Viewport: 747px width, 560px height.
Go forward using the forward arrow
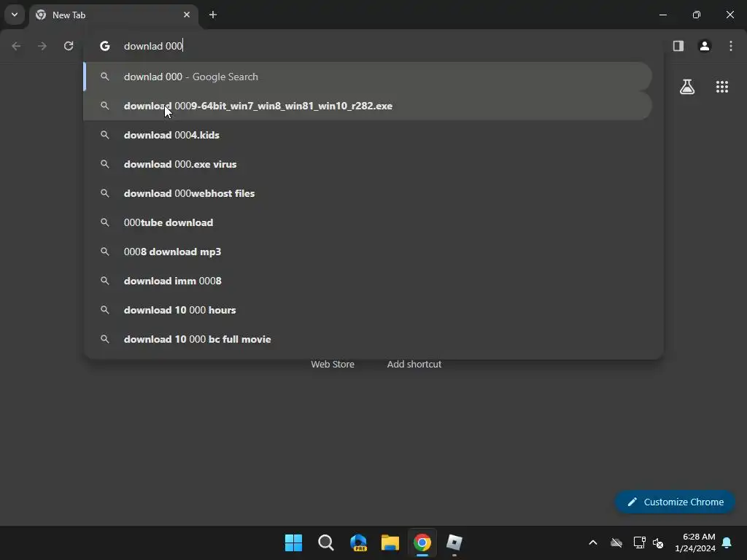[42, 46]
